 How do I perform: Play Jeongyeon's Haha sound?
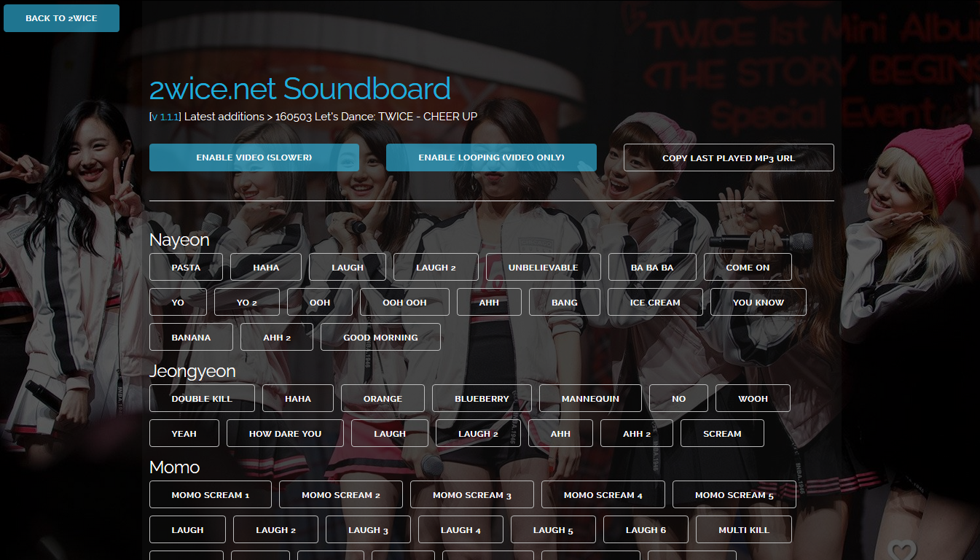pos(298,398)
